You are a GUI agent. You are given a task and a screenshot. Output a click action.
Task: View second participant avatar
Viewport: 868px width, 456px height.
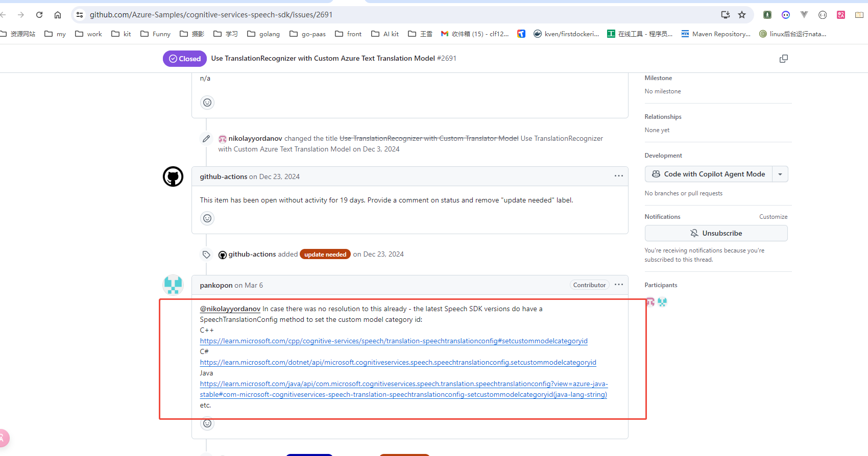point(662,302)
